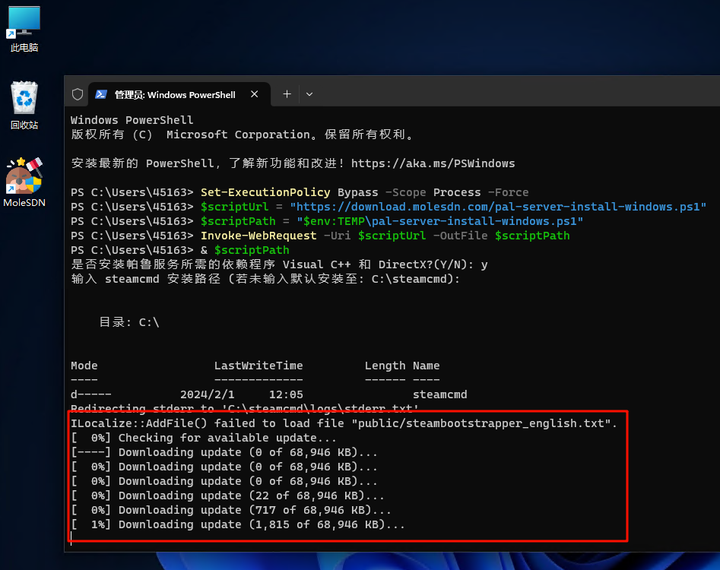Click the Length column header
The width and height of the screenshot is (720, 570).
tap(385, 366)
